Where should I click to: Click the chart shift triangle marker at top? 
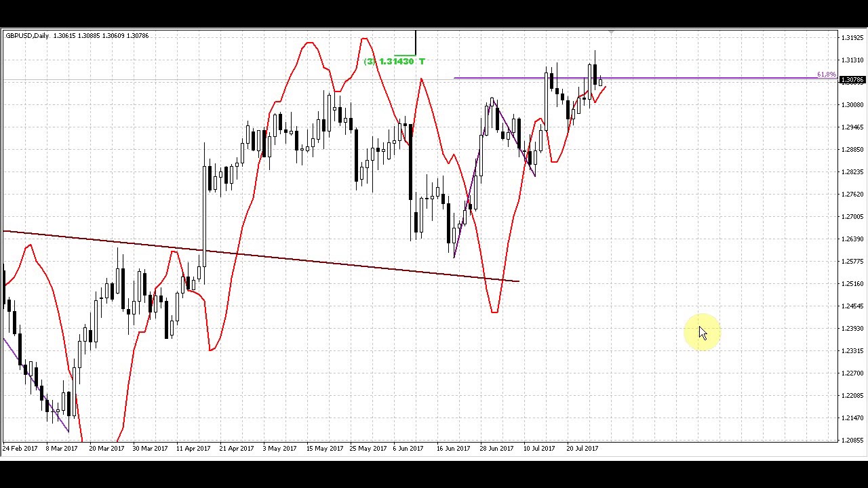(x=611, y=32)
